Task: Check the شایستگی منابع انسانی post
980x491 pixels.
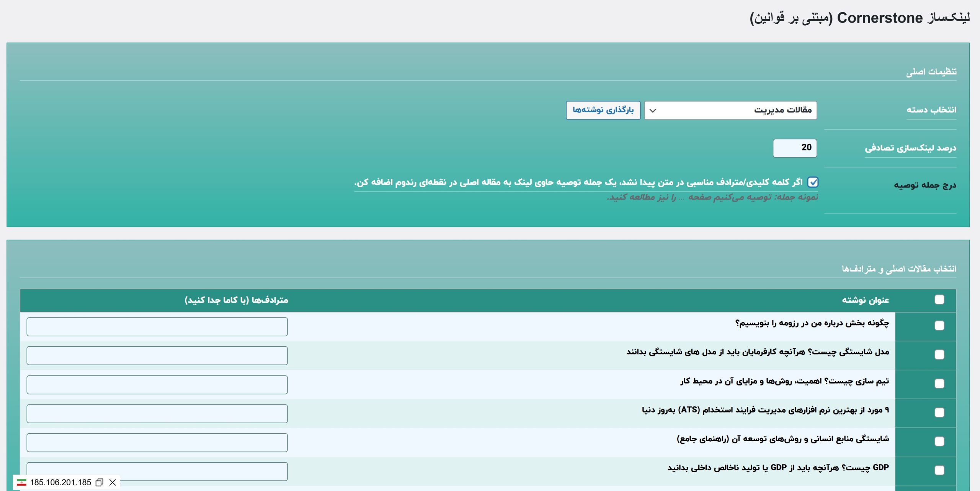Action: point(939,442)
